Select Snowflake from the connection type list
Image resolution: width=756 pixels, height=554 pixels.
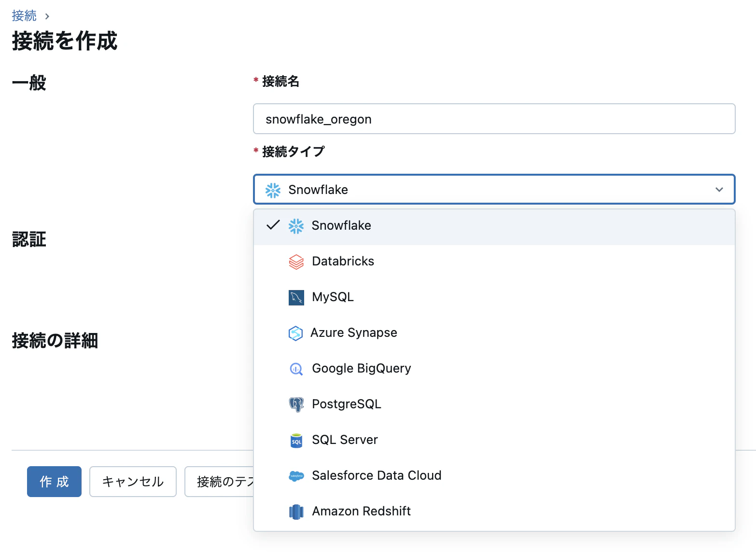494,226
